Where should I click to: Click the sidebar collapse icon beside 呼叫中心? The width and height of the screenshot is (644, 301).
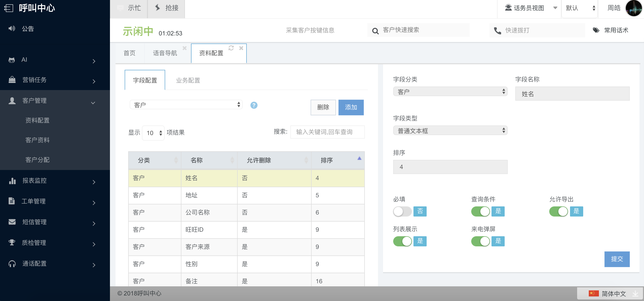click(9, 8)
